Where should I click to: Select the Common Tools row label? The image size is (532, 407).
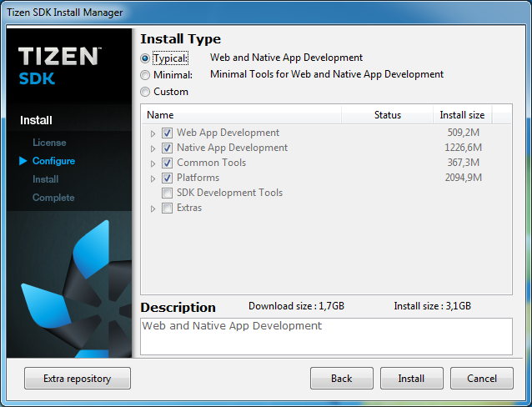coord(211,163)
